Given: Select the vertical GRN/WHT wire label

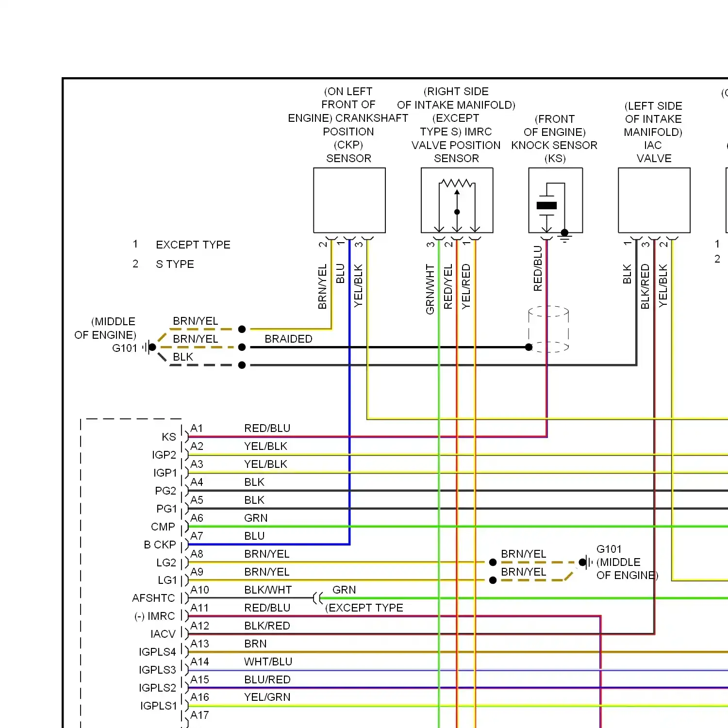Looking at the screenshot, I should click(x=430, y=289).
